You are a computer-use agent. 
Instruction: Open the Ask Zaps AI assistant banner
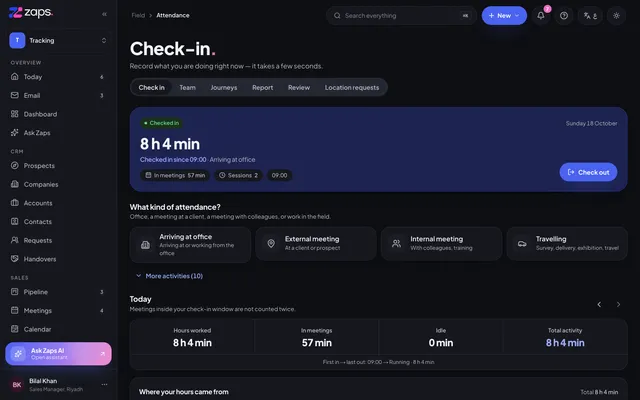(58, 353)
